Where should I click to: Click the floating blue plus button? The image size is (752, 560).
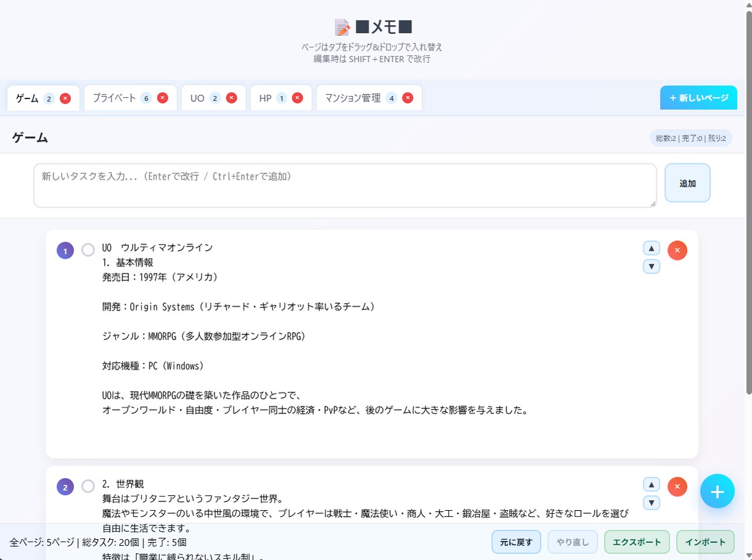tap(717, 491)
